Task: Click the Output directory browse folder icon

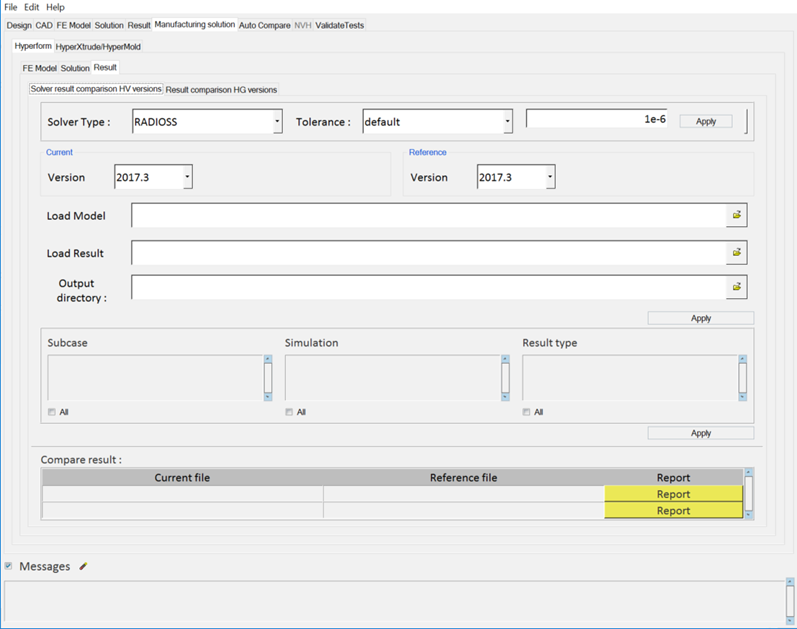Action: [x=736, y=287]
